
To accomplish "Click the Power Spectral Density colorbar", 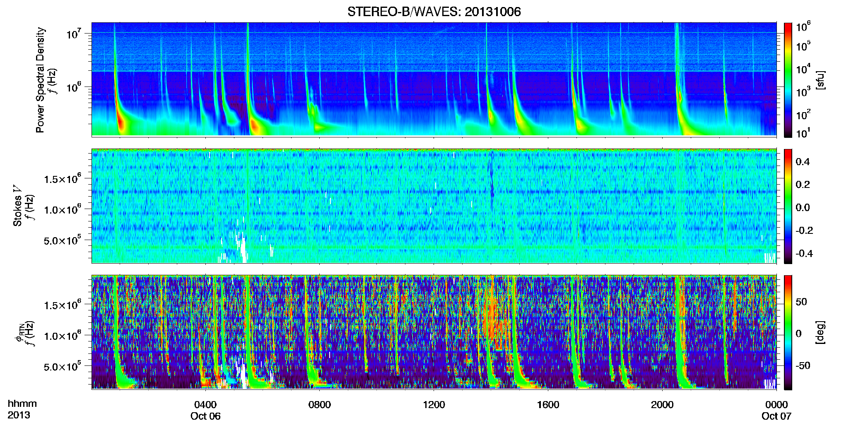I will point(788,80).
